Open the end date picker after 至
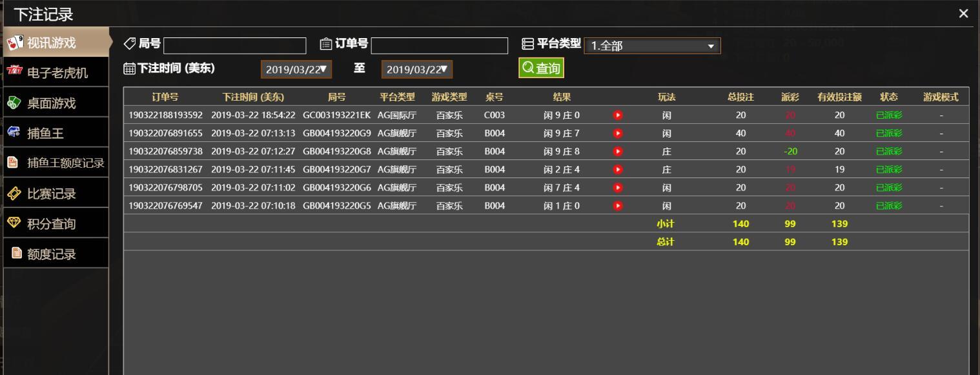Image resolution: width=980 pixels, height=375 pixels. pyautogui.click(x=417, y=69)
